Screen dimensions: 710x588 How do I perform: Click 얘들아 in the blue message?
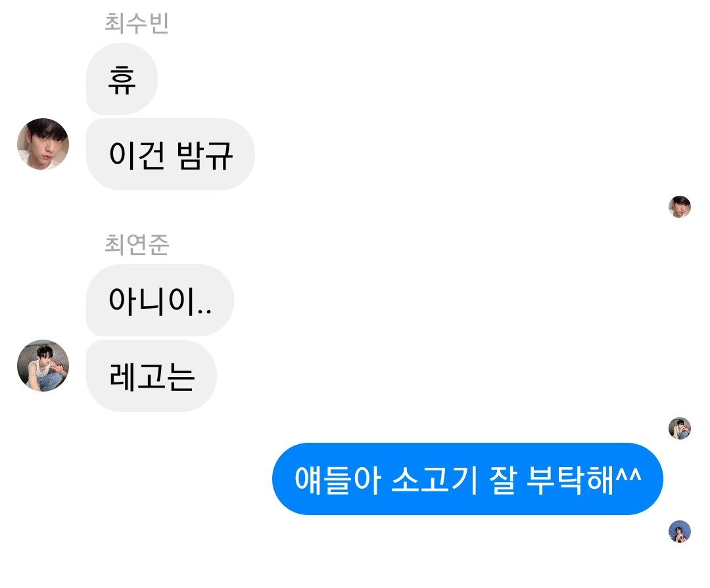337,480
